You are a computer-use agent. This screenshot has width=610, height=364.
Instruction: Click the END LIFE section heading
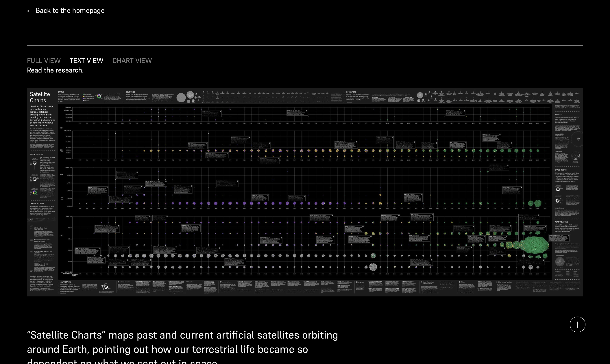(x=559, y=115)
